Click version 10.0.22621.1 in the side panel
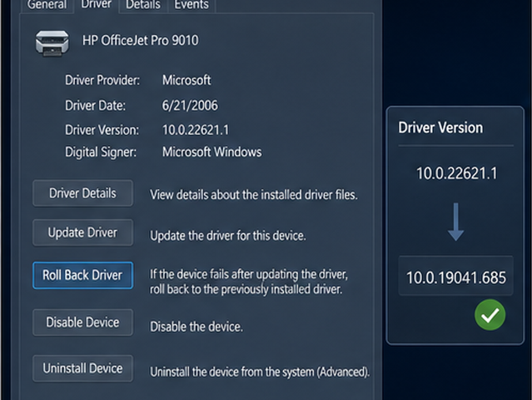 pyautogui.click(x=456, y=173)
